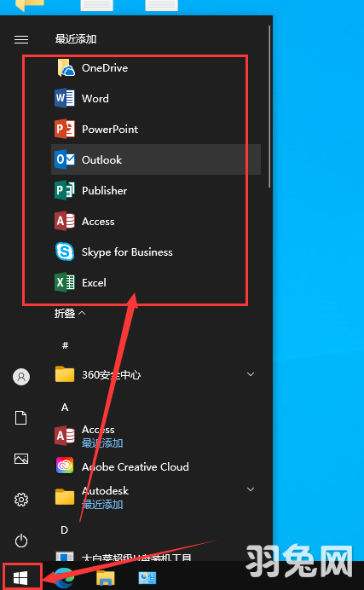The height and width of the screenshot is (590, 364).
Task: Open the PowerPoint app icon
Action: pyautogui.click(x=65, y=129)
